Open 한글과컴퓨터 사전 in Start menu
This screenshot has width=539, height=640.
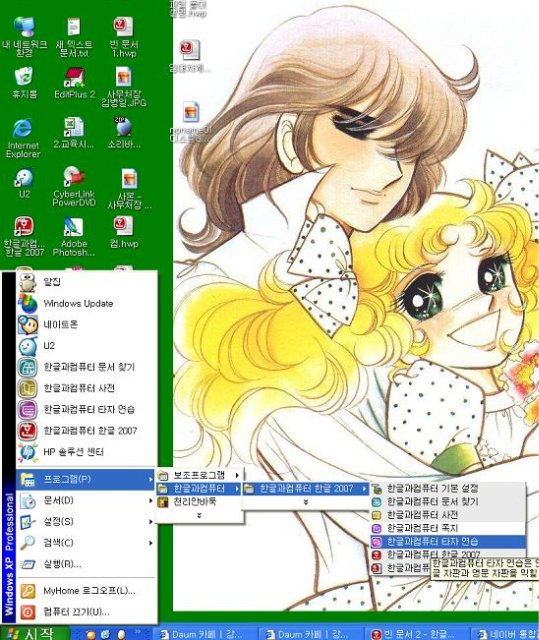coord(87,388)
